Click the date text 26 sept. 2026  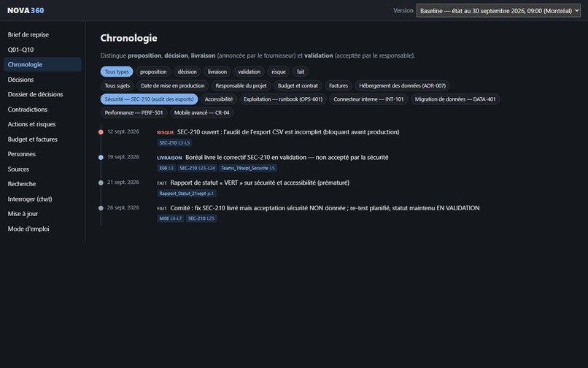[x=123, y=207]
